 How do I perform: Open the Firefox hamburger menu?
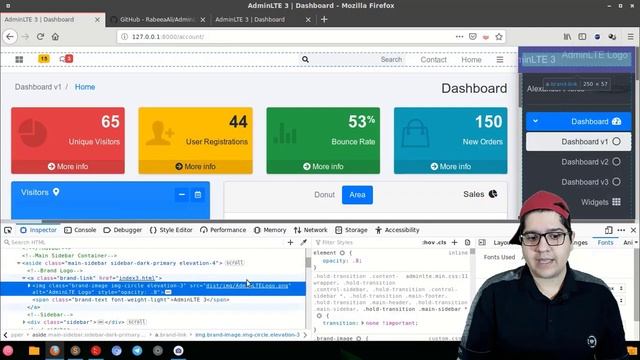631,37
